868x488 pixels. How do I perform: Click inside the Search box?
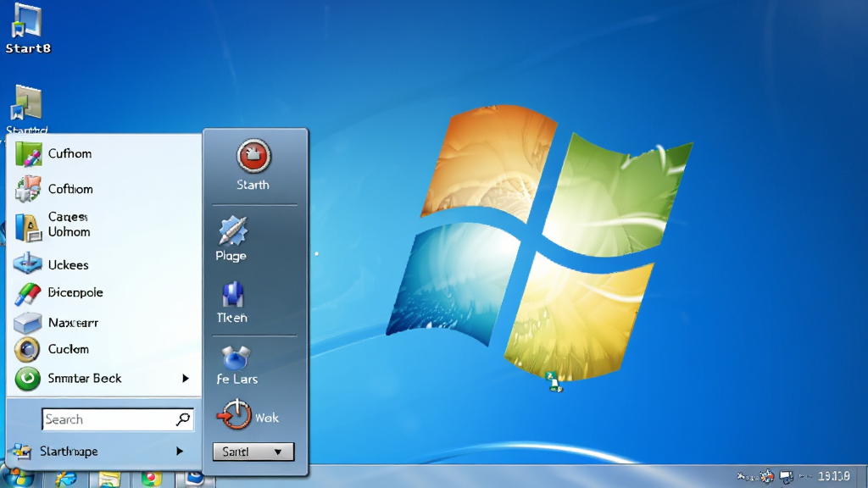(x=117, y=419)
